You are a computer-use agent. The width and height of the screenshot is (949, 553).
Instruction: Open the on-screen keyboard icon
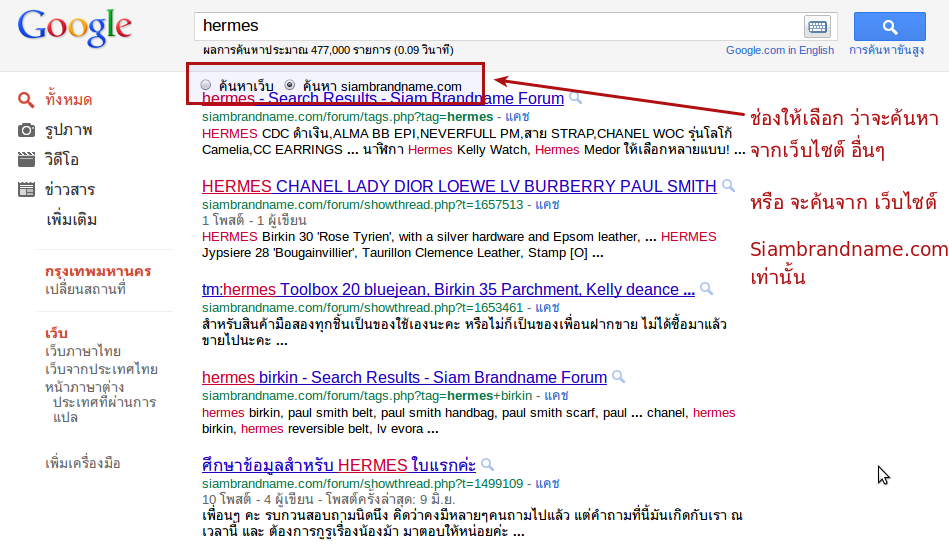pyautogui.click(x=817, y=27)
